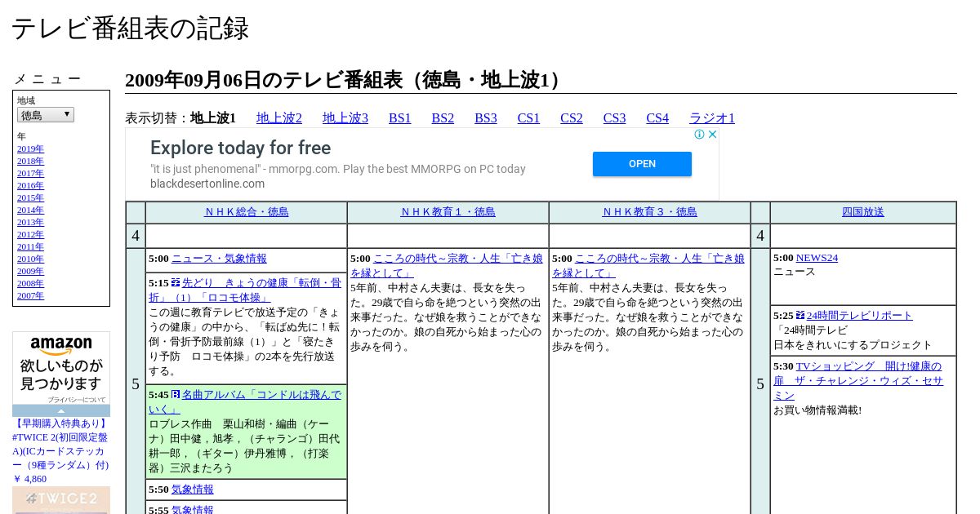Screen dimensions: 980x514
Task: Open the 5:00 ニュース・気象情報 program
Action: pyautogui.click(x=219, y=259)
